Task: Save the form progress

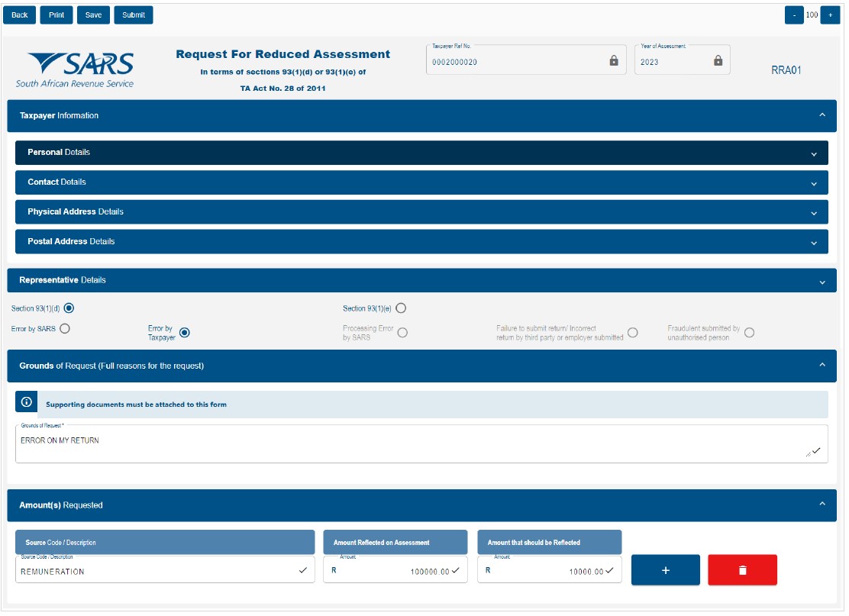Action: (93, 15)
